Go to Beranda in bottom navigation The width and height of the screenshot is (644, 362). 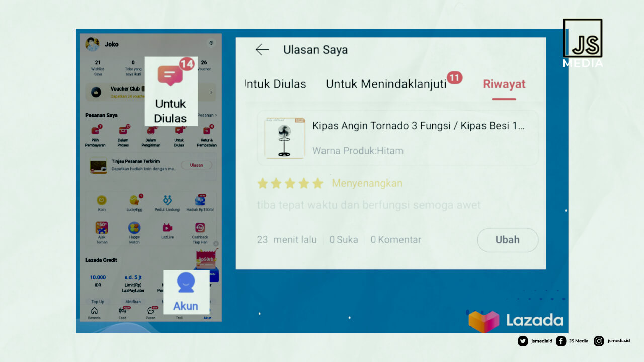pos(94,313)
